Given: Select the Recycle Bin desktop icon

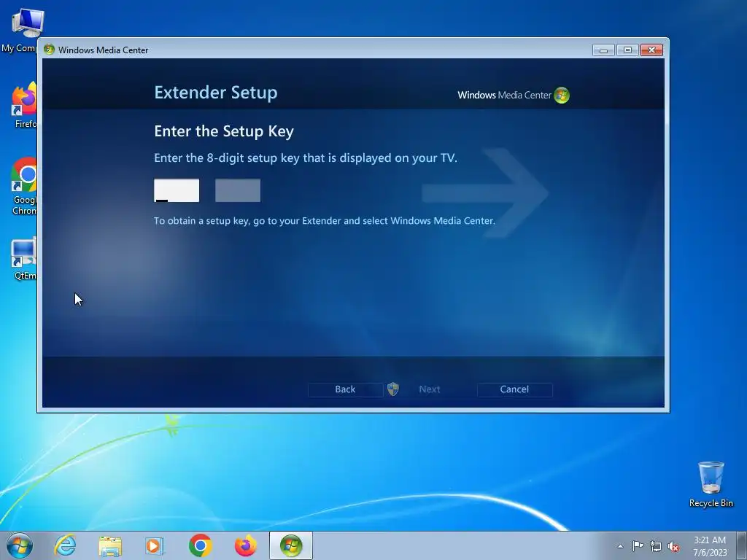Looking at the screenshot, I should click(x=711, y=484).
